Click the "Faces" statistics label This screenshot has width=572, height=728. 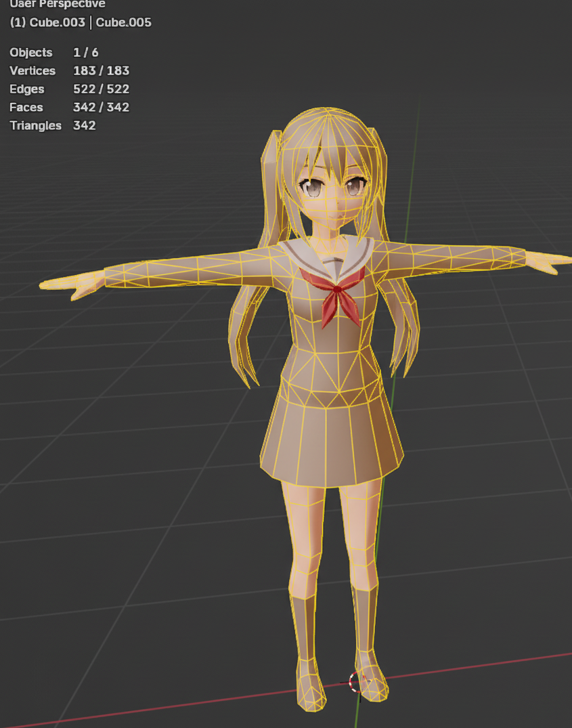click(26, 107)
